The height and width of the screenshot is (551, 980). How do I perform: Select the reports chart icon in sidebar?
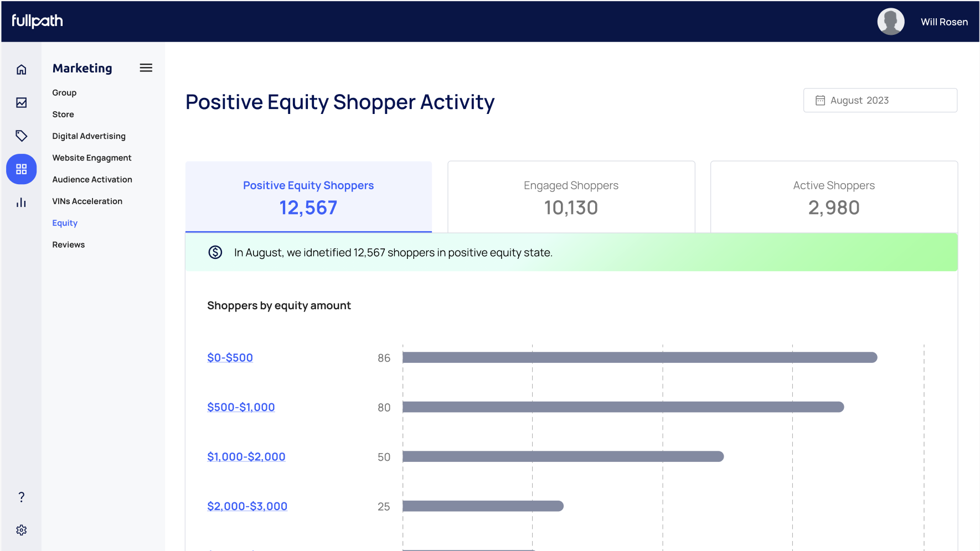coord(21,103)
